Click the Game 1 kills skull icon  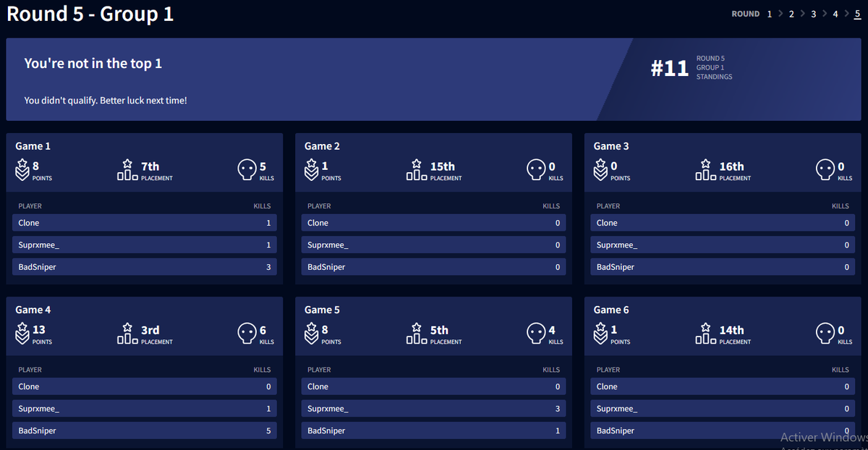tap(247, 170)
